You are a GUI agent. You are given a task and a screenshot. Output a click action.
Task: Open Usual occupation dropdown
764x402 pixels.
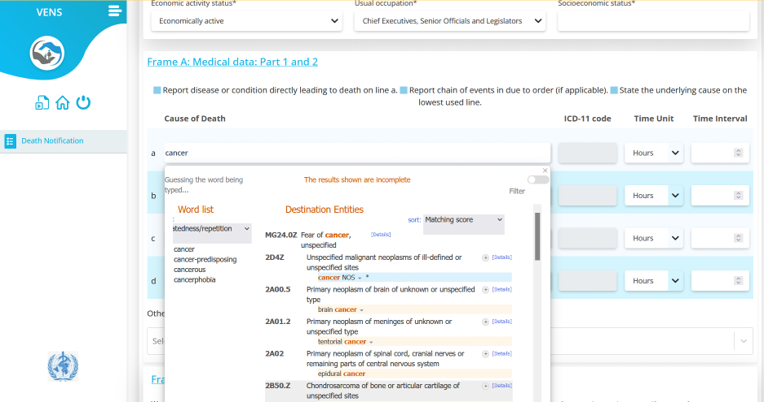tap(450, 21)
